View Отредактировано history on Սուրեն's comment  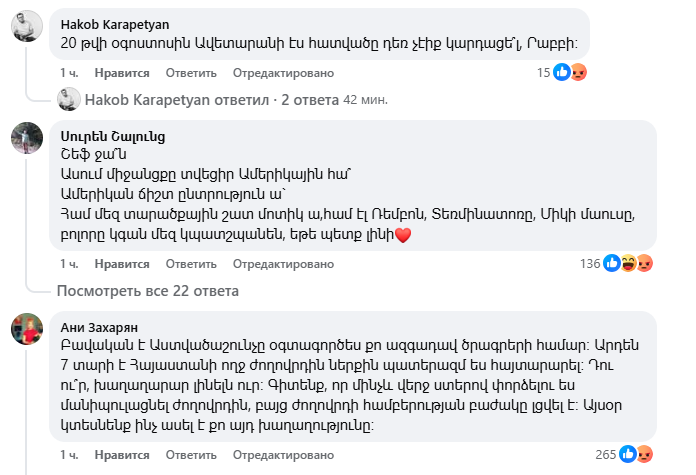[282, 264]
